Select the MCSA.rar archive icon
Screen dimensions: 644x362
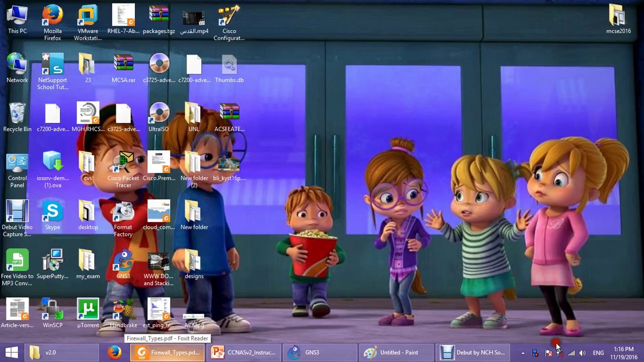point(123,68)
